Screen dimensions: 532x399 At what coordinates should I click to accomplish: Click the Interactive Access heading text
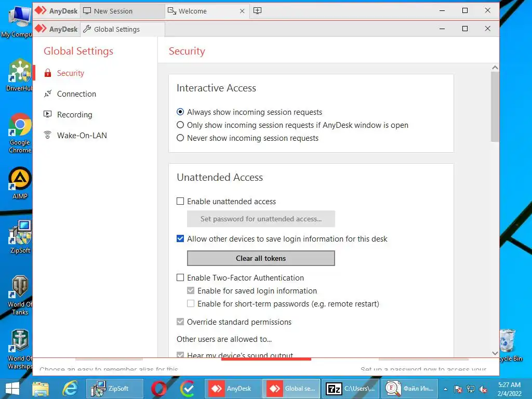click(216, 88)
